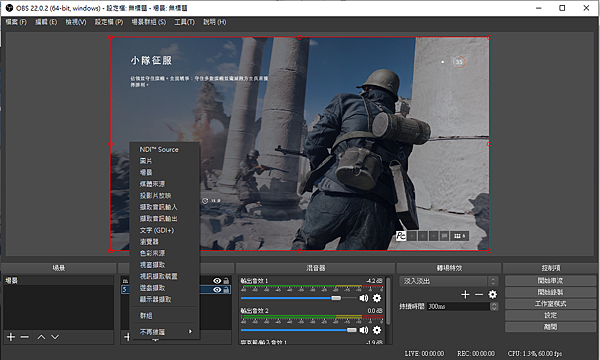Click the 開始錄製 button

[x=550, y=292]
